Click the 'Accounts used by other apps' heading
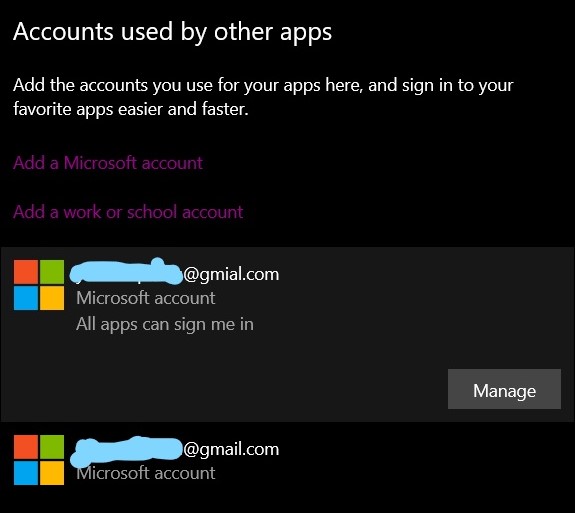The height and width of the screenshot is (513, 575). (x=172, y=32)
